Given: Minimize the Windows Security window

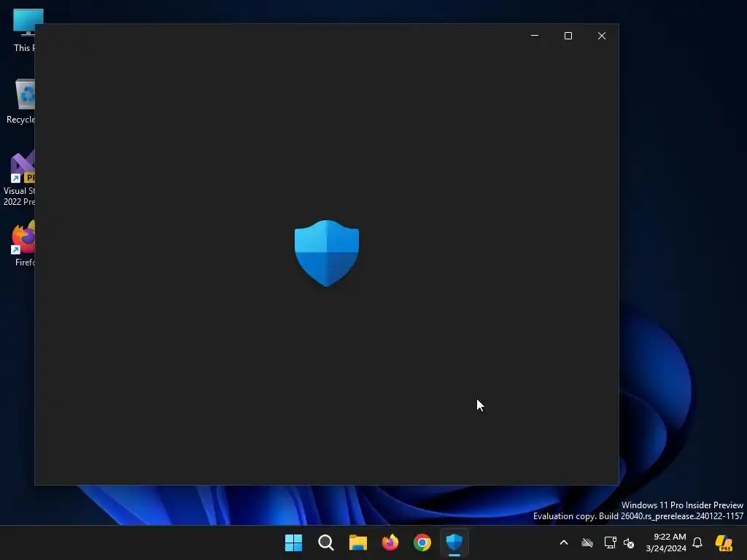Looking at the screenshot, I should 535,36.
